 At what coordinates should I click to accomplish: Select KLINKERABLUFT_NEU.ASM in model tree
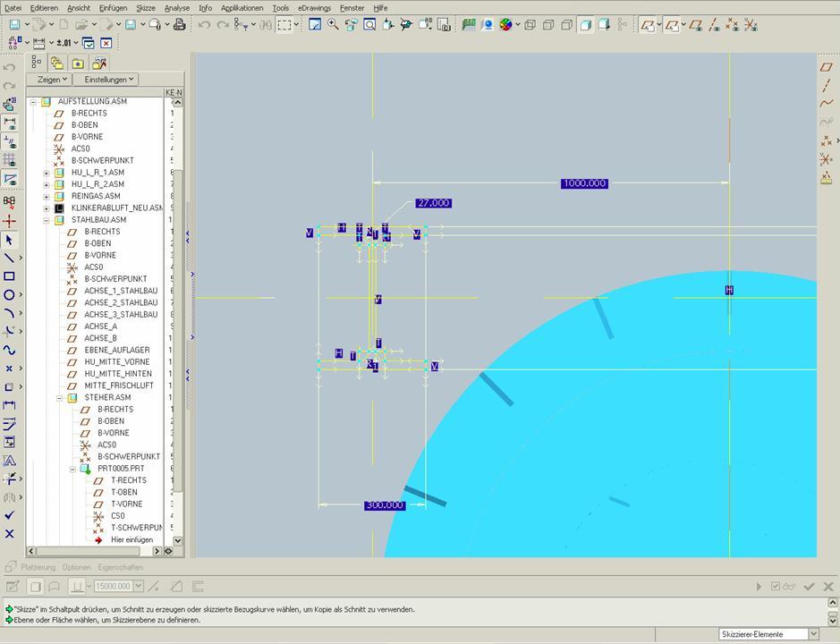click(x=117, y=208)
